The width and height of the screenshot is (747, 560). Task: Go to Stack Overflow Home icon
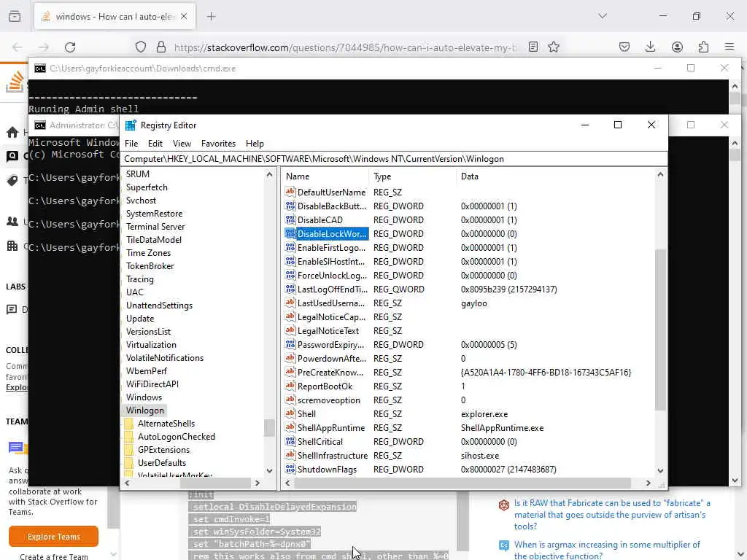[x=12, y=132]
